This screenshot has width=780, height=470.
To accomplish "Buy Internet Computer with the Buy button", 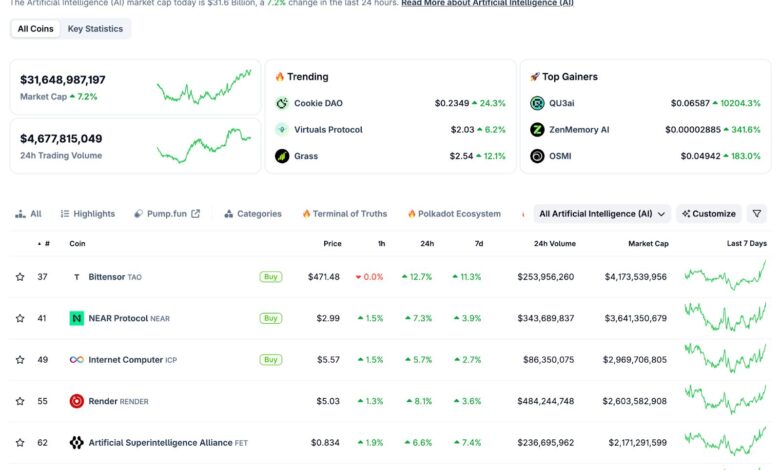I will coord(271,360).
